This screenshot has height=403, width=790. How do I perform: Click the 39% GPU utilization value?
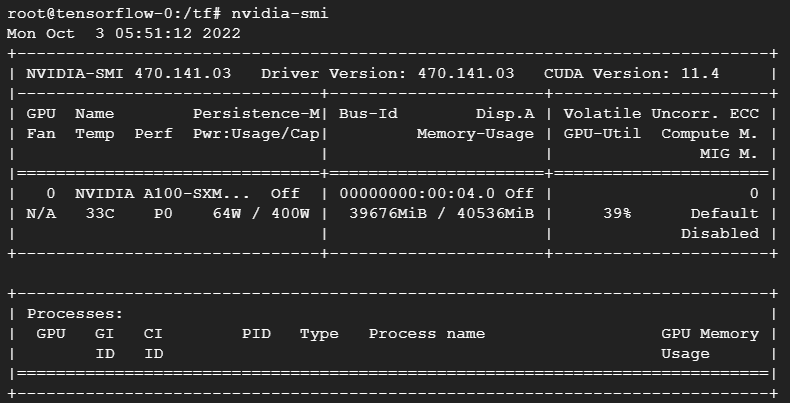617,214
